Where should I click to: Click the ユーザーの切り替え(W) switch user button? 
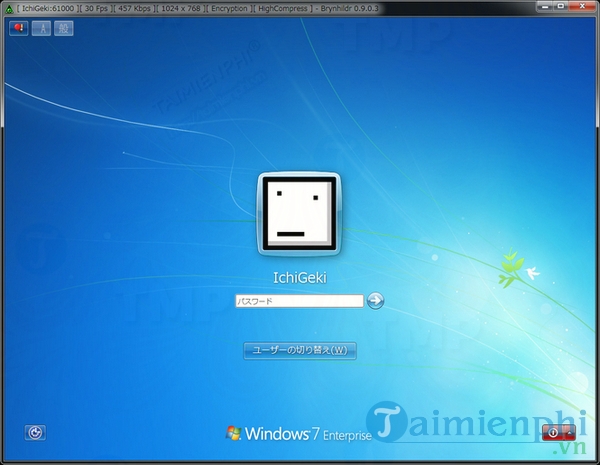click(x=299, y=350)
